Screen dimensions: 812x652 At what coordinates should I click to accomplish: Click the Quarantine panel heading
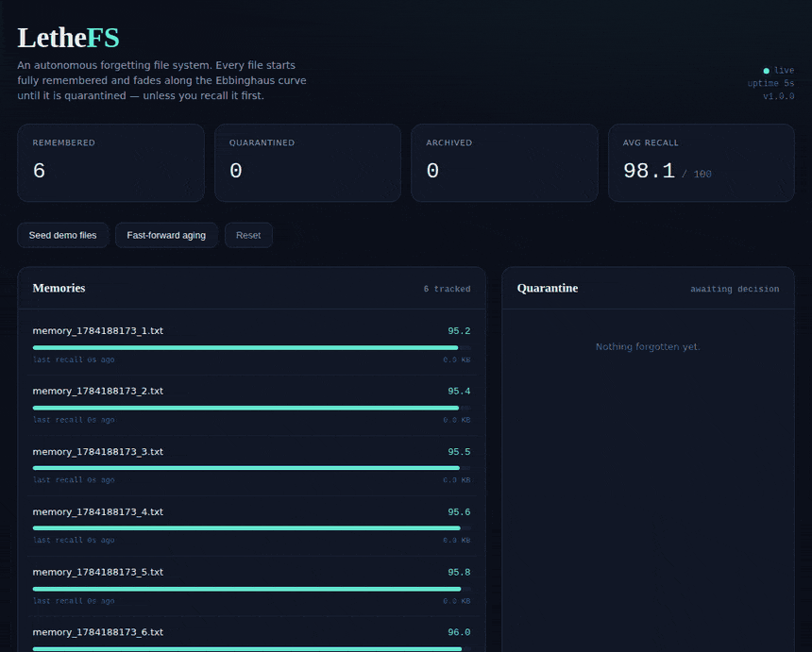(x=548, y=288)
